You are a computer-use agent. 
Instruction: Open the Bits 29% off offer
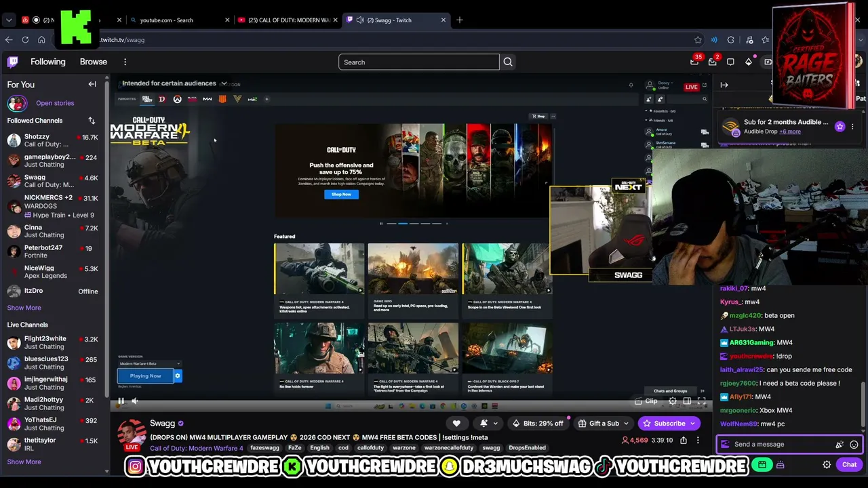537,424
